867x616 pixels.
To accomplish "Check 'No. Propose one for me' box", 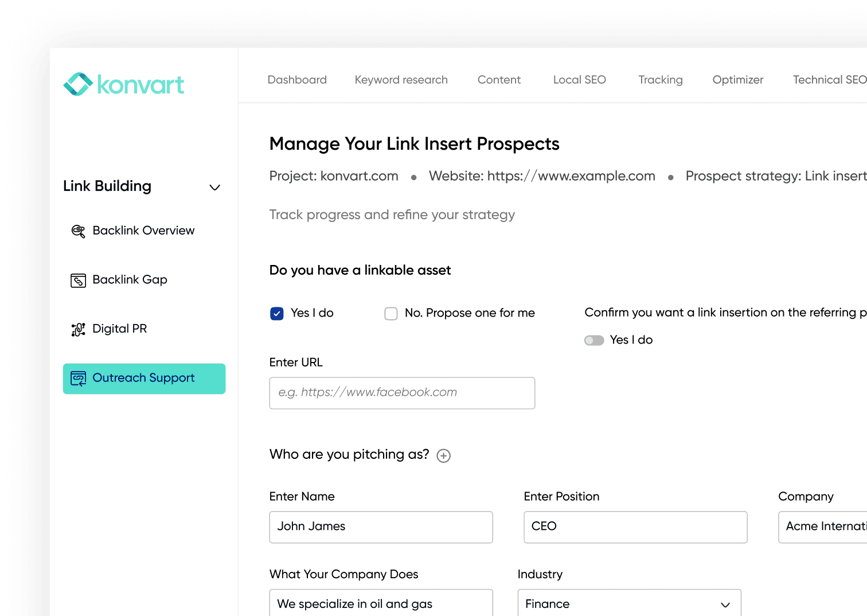I will (391, 314).
